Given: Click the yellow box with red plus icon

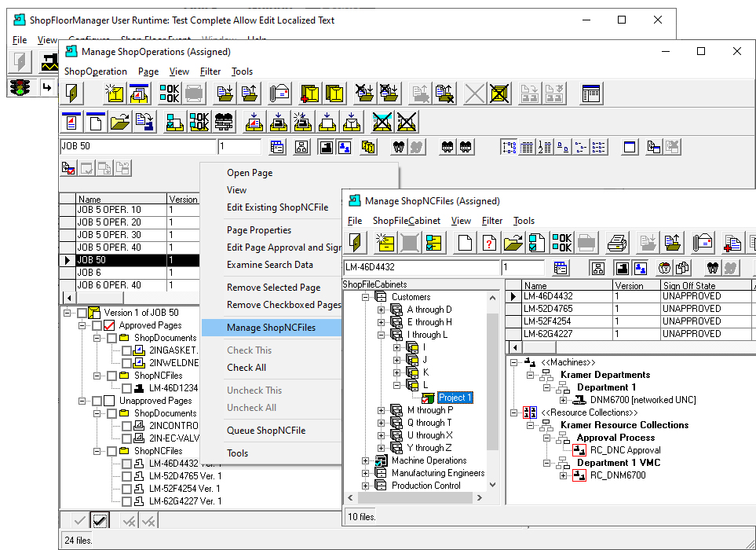Looking at the screenshot, I should 309,93.
